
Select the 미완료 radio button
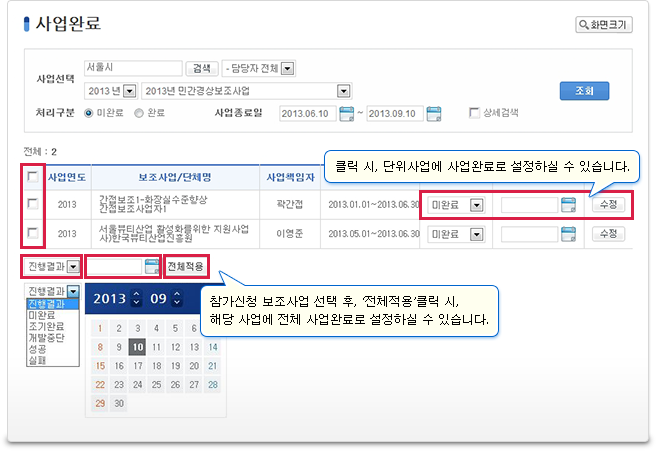[89, 113]
